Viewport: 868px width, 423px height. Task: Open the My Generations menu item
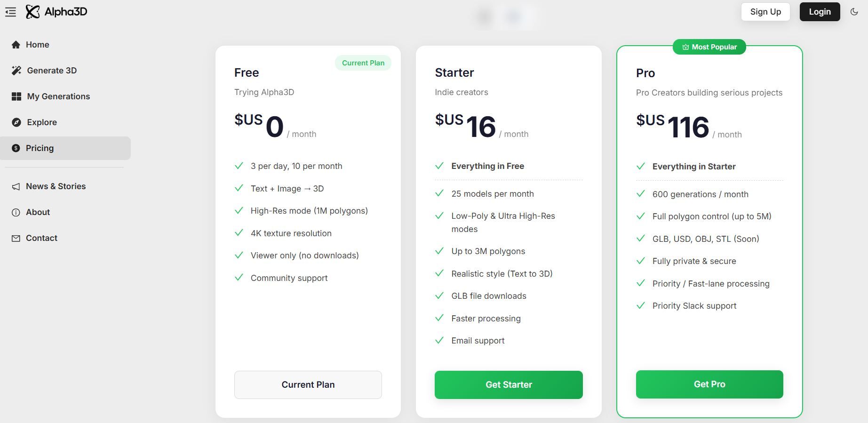coord(58,96)
